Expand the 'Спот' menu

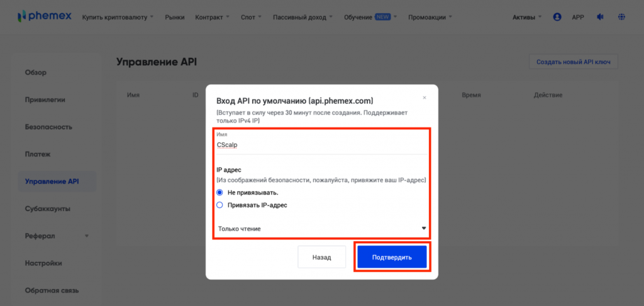[252, 17]
